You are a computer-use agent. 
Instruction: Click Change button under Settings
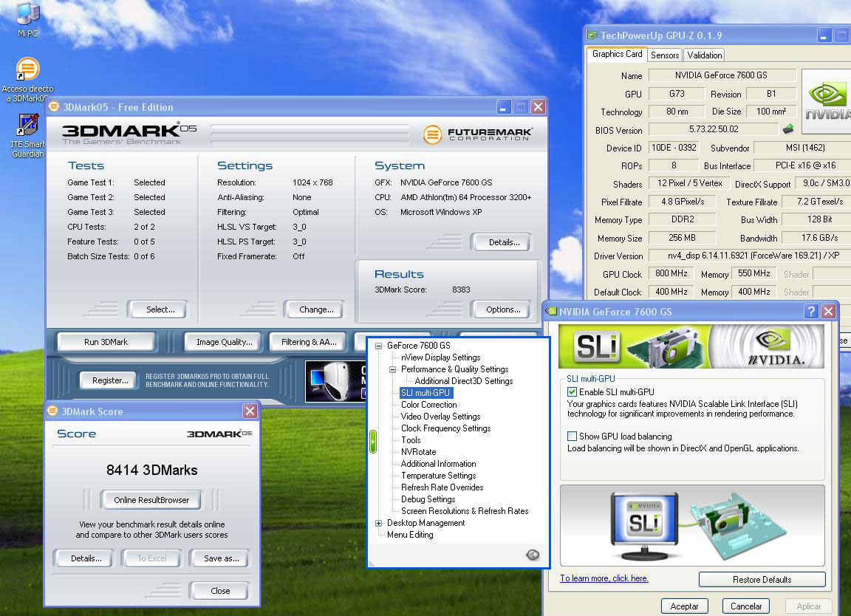pyautogui.click(x=314, y=309)
